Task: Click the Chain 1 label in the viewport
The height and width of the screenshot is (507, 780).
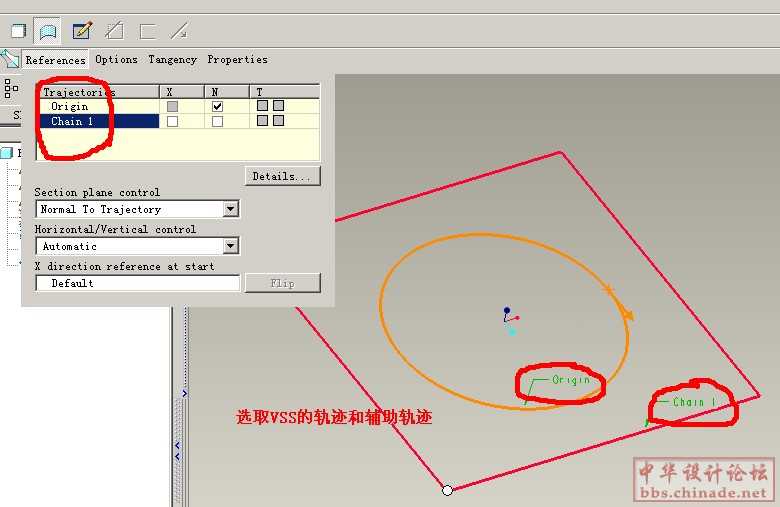Action: click(694, 402)
